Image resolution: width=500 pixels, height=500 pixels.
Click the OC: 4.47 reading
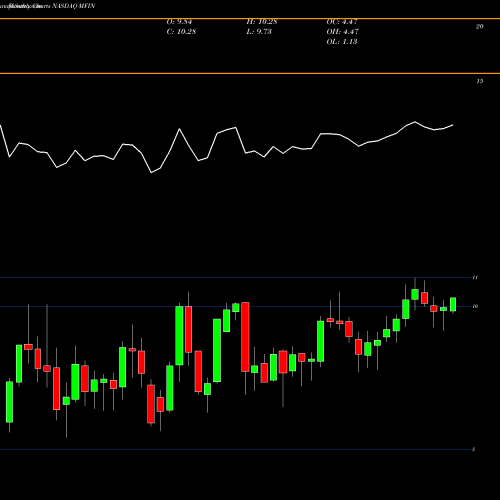coord(342,22)
